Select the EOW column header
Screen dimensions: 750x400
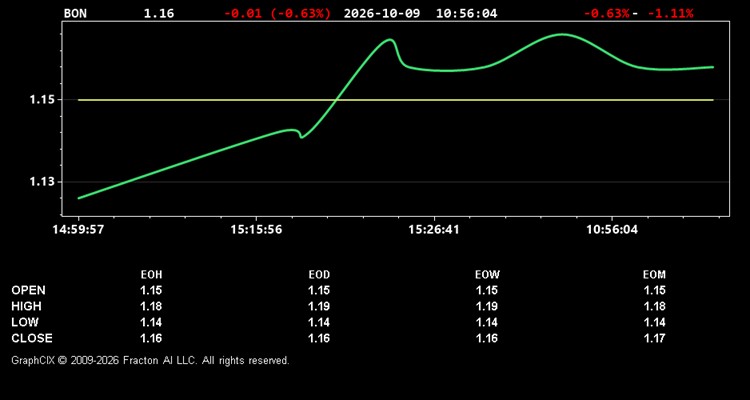tap(487, 275)
